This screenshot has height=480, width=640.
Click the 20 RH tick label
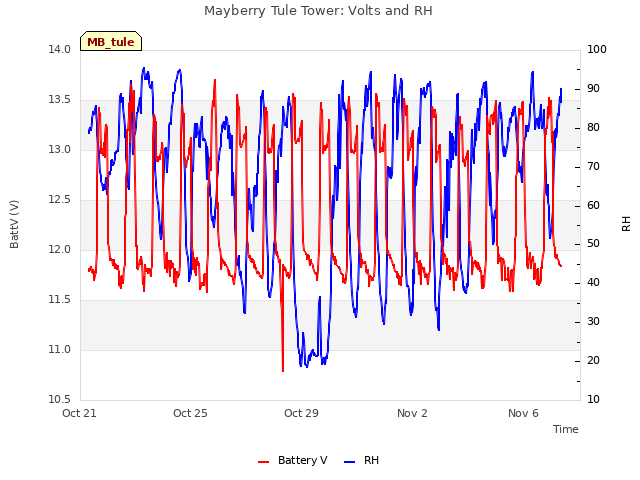pos(593,360)
